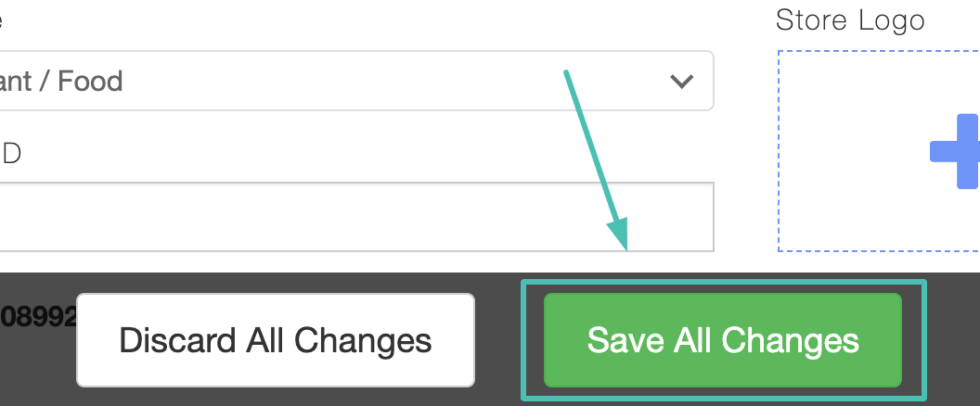Viewport: 980px width, 406px height.
Task: Save changes using the highlighted green button
Action: [722, 340]
